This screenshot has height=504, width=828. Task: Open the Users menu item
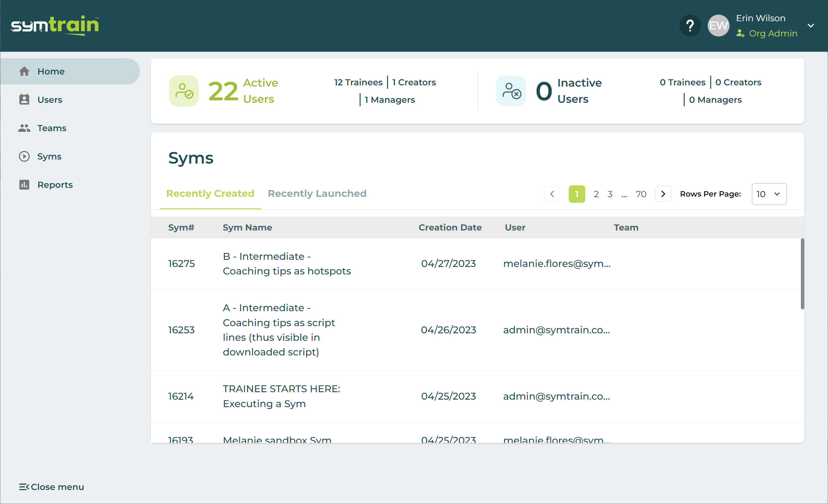70,99
